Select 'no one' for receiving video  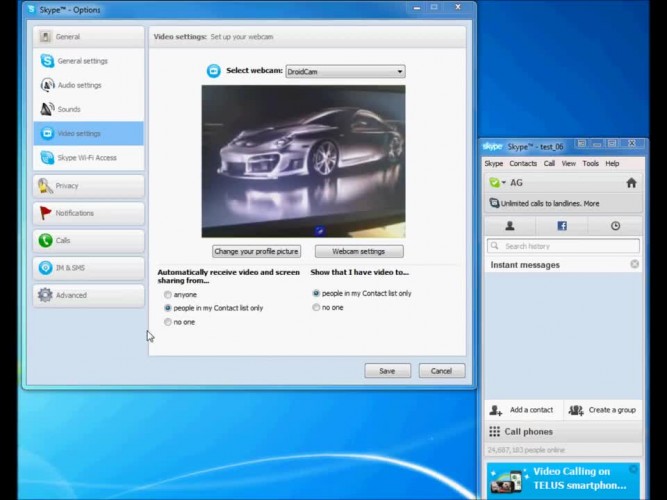168,322
